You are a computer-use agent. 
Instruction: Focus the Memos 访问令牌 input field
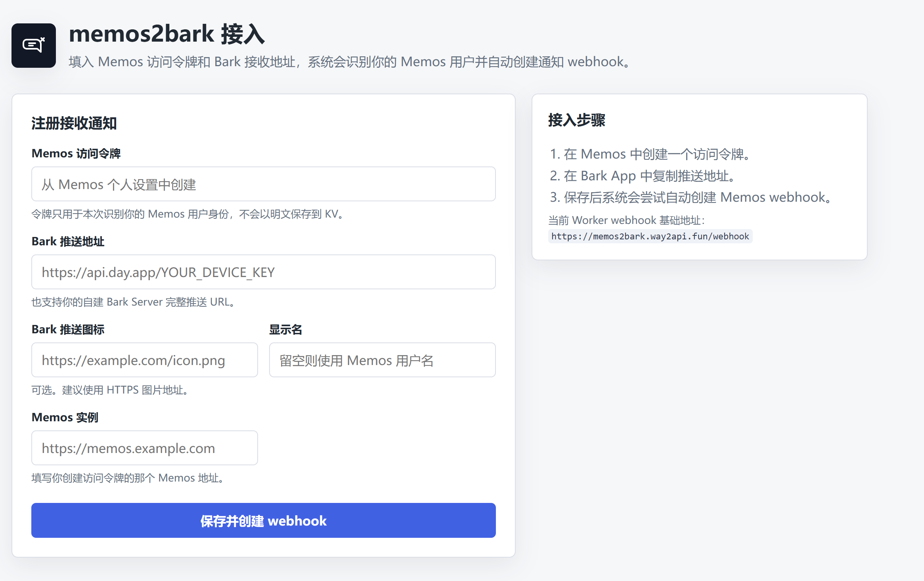[264, 184]
